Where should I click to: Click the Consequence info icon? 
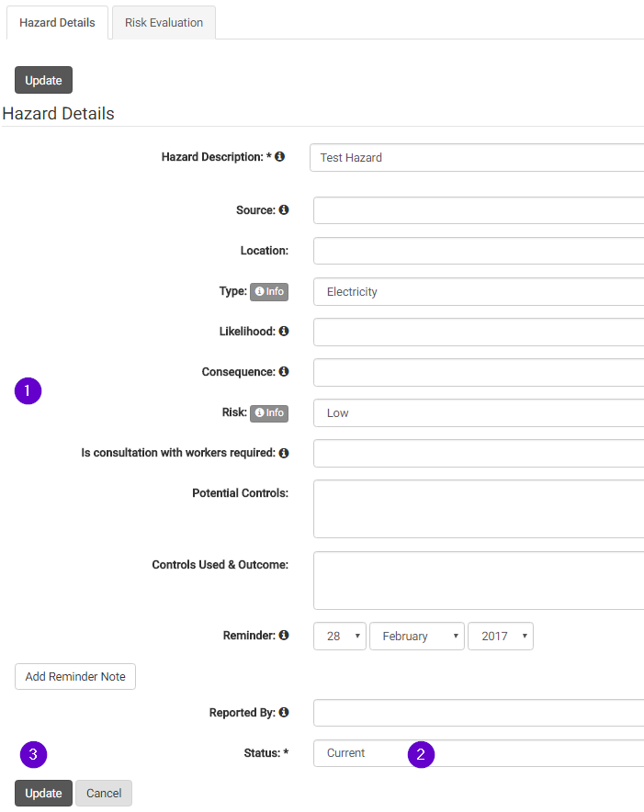[x=283, y=371]
